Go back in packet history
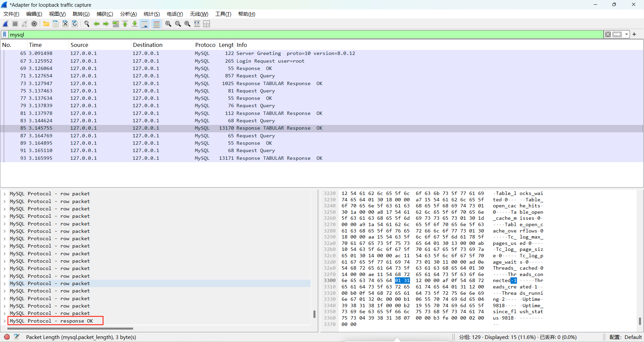 97,24
